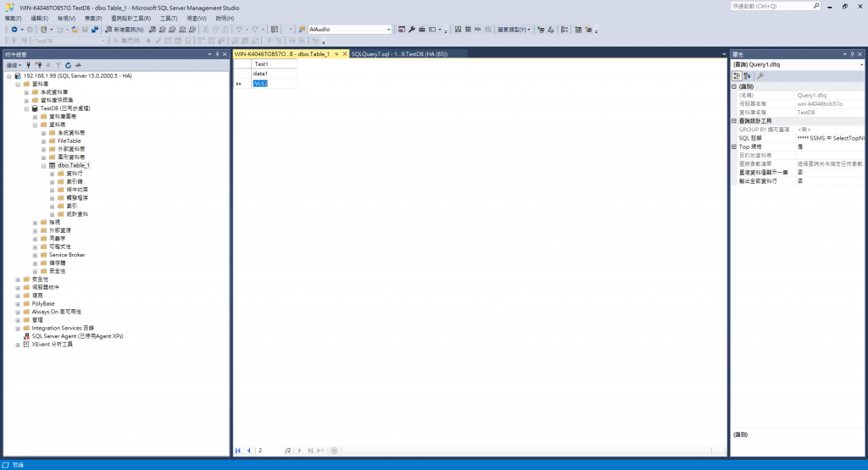This screenshot has height=470, width=868.
Task: Collapse the TestDB database node
Action: click(x=26, y=108)
